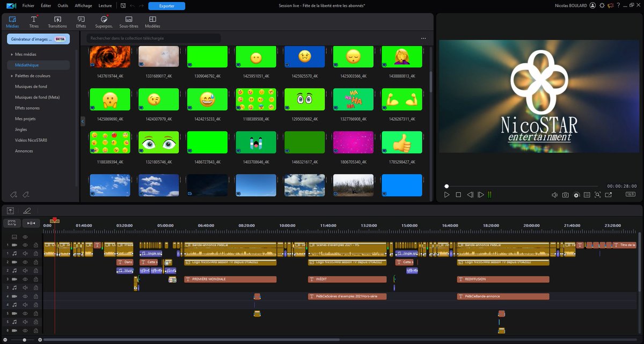Expand the Palettes de couleurs item
Viewport: 644px width, 344px height.
[12, 76]
